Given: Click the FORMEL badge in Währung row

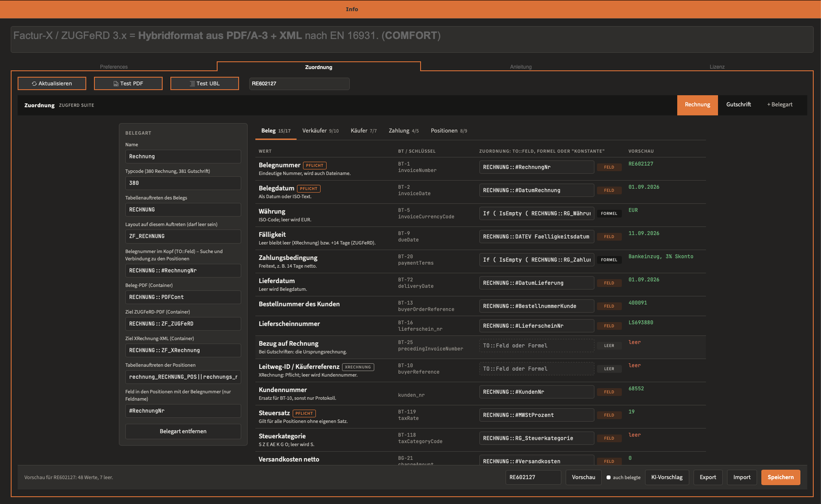Looking at the screenshot, I should point(609,213).
